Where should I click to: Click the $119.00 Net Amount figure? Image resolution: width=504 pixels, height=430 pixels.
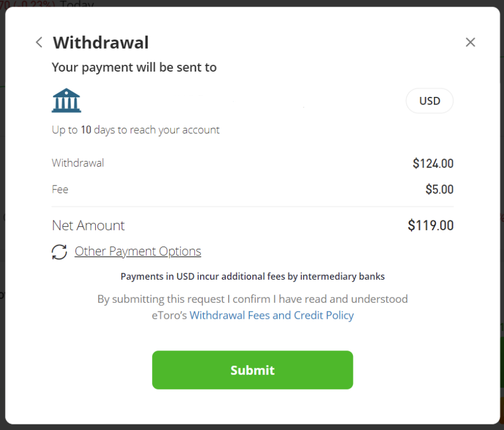(431, 225)
